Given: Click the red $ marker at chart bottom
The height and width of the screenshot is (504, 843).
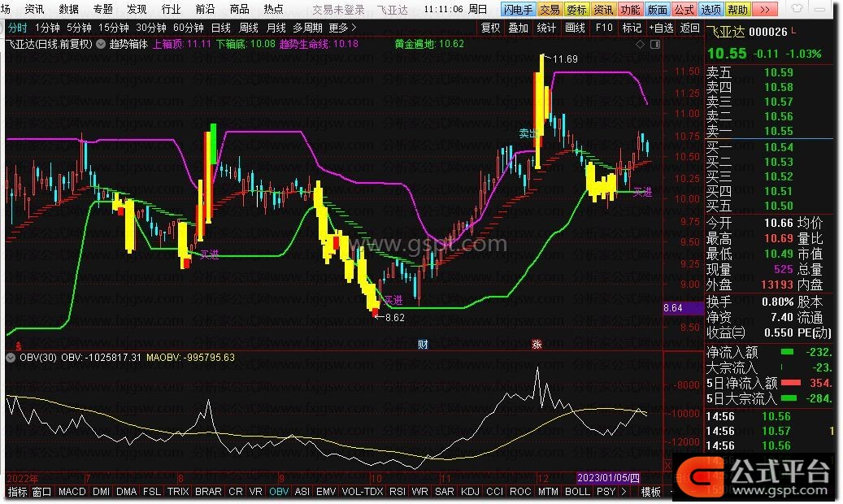Looking at the screenshot, I should (18, 345).
